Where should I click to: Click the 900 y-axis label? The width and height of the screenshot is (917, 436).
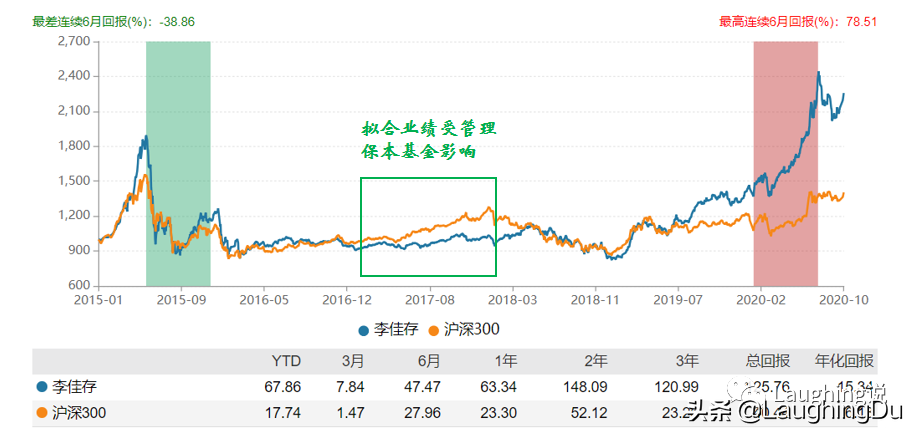click(79, 251)
